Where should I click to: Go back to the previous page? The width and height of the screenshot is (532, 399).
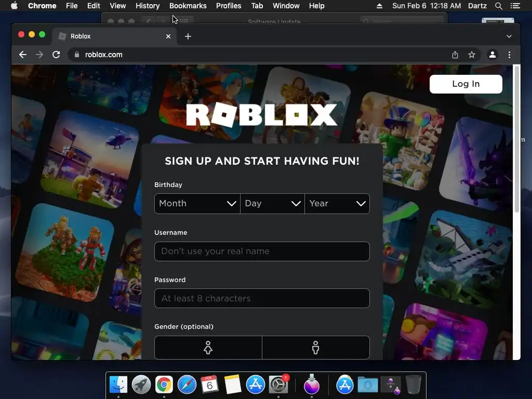click(23, 55)
